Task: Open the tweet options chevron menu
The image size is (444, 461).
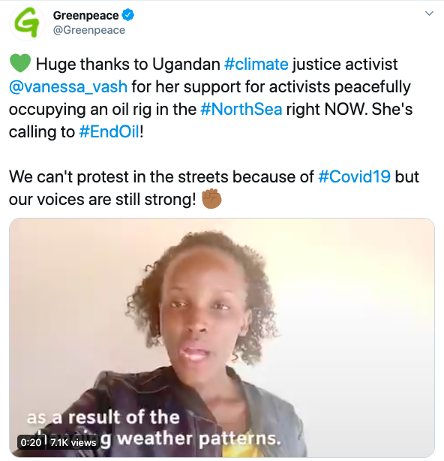Action: click(429, 13)
